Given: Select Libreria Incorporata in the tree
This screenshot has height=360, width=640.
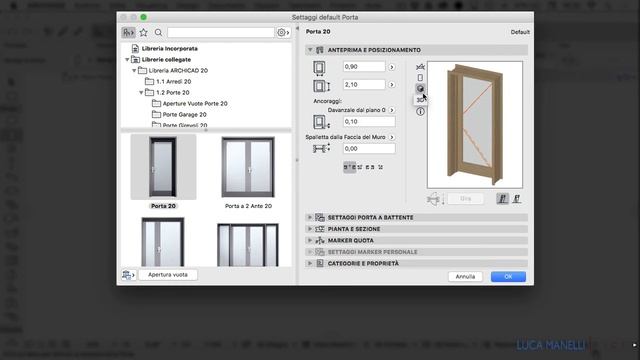Looking at the screenshot, I should click(169, 49).
